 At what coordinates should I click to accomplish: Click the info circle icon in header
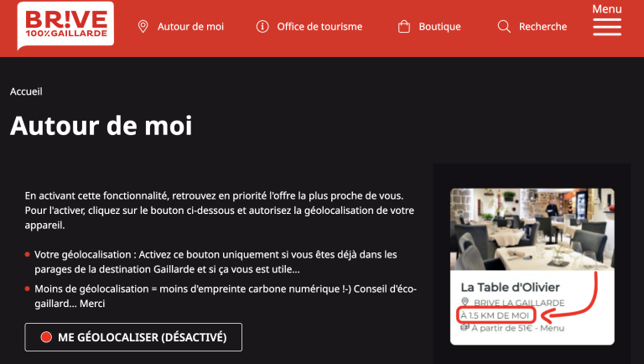point(262,27)
